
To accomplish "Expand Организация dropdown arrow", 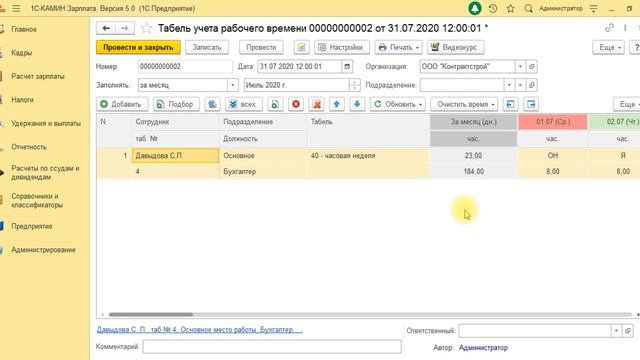I will [520, 67].
